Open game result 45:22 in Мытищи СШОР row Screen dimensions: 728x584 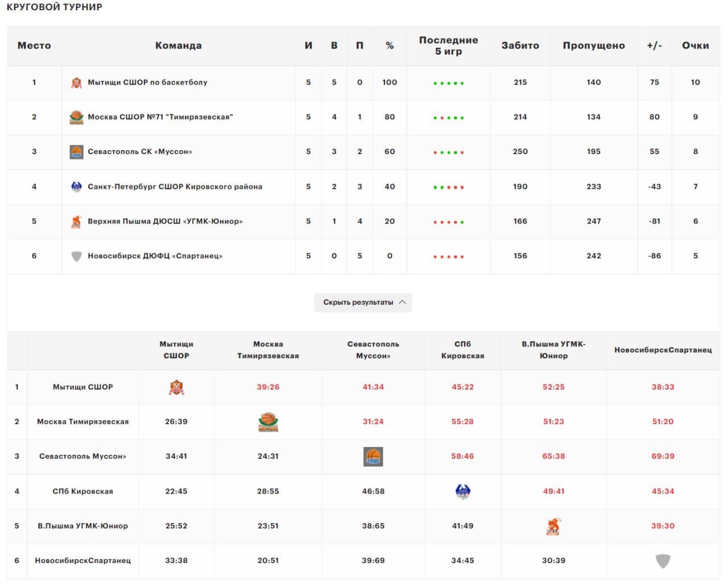click(x=462, y=387)
